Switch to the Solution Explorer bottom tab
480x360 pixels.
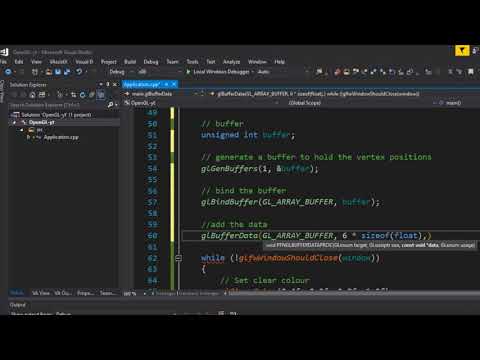pos(16,293)
